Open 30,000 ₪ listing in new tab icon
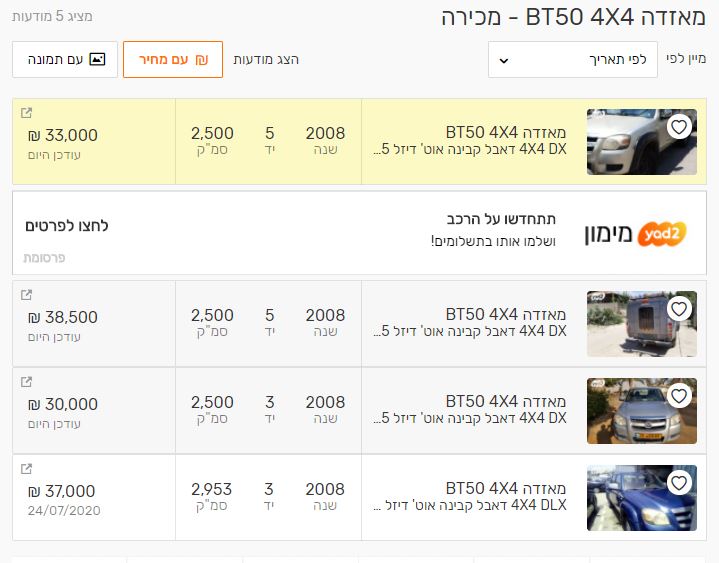The image size is (719, 563). click(26, 382)
